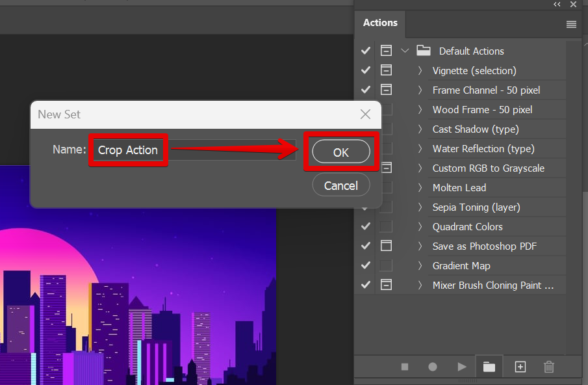Image resolution: width=588 pixels, height=385 pixels.
Task: Expand the Water Reflection (type) action
Action: click(x=420, y=148)
